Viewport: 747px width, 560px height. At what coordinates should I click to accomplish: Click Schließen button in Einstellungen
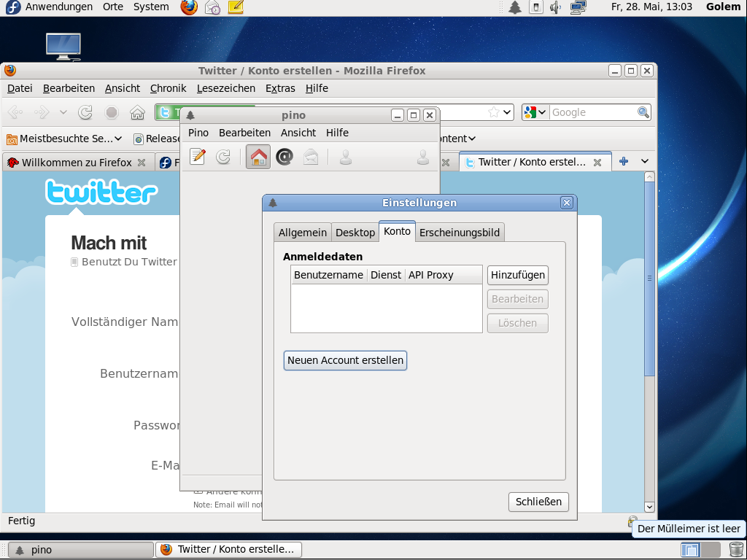click(538, 502)
